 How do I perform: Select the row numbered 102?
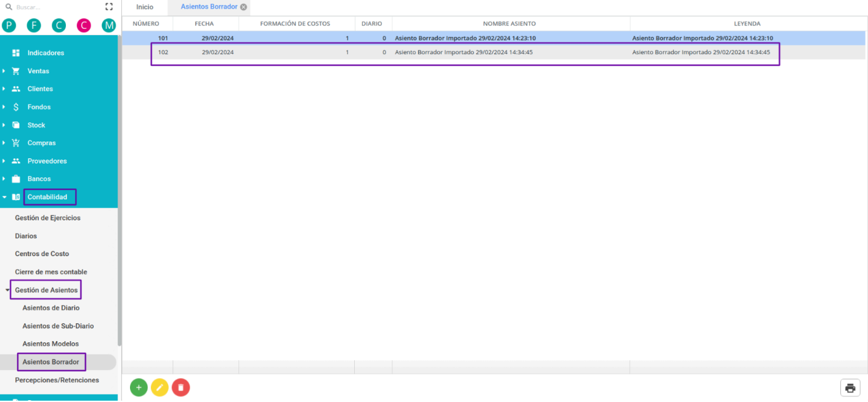point(493,52)
